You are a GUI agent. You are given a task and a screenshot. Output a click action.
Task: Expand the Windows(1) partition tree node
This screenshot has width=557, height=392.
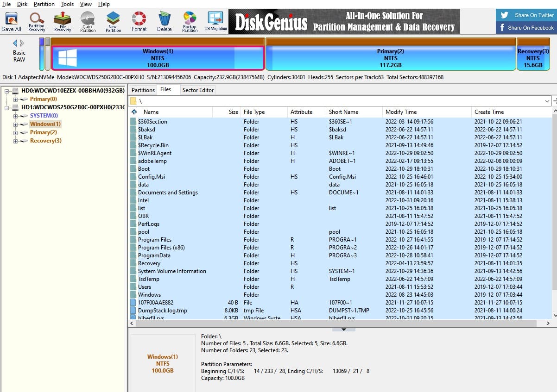click(x=16, y=124)
